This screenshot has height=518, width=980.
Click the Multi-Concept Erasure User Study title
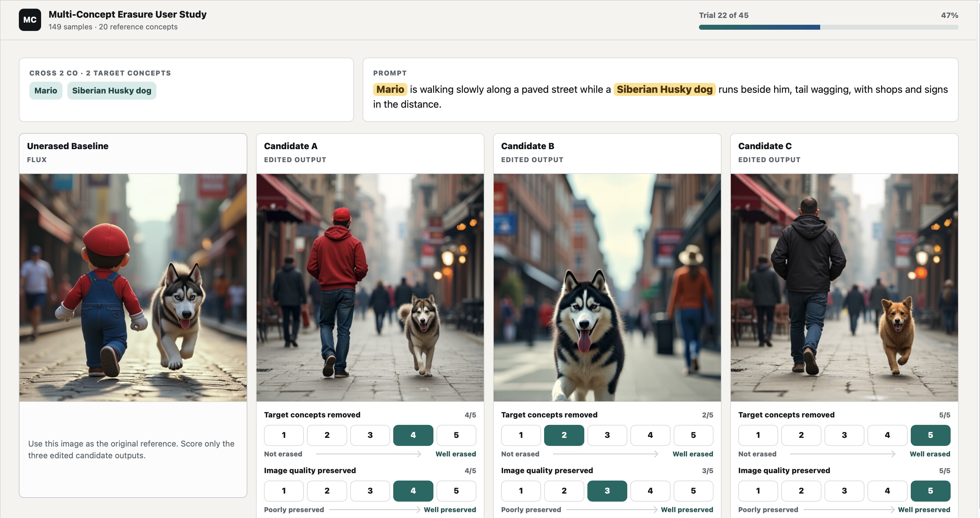[127, 15]
